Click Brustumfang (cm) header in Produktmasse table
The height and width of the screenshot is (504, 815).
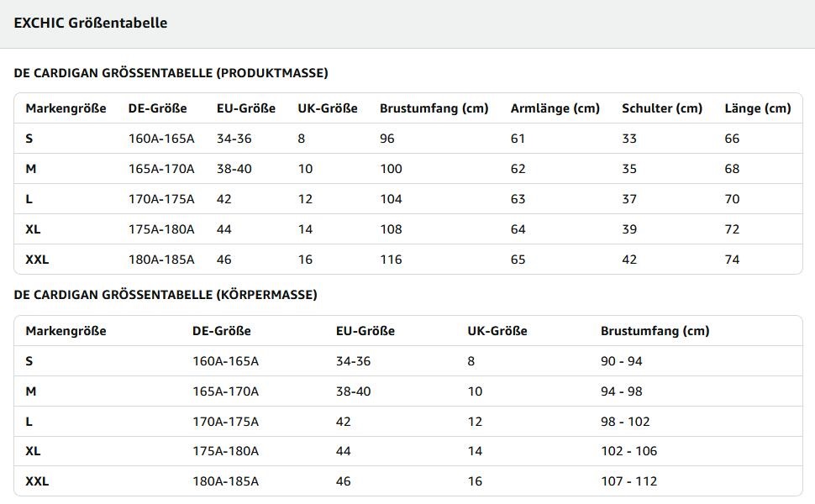click(434, 108)
